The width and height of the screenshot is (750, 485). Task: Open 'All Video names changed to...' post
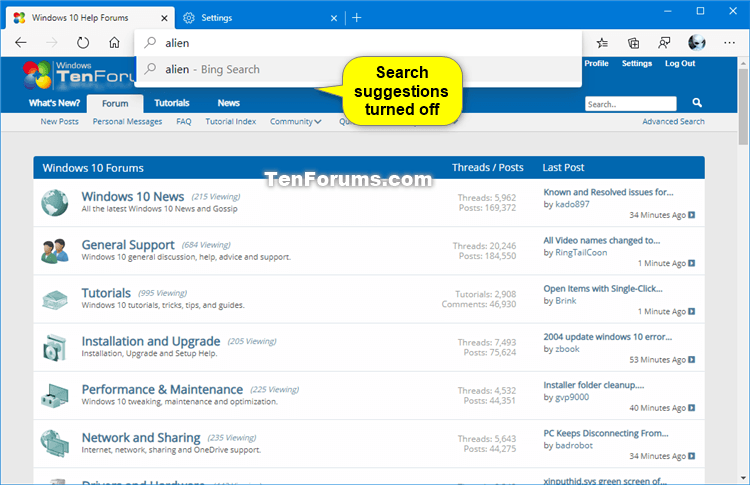pyautogui.click(x=601, y=241)
